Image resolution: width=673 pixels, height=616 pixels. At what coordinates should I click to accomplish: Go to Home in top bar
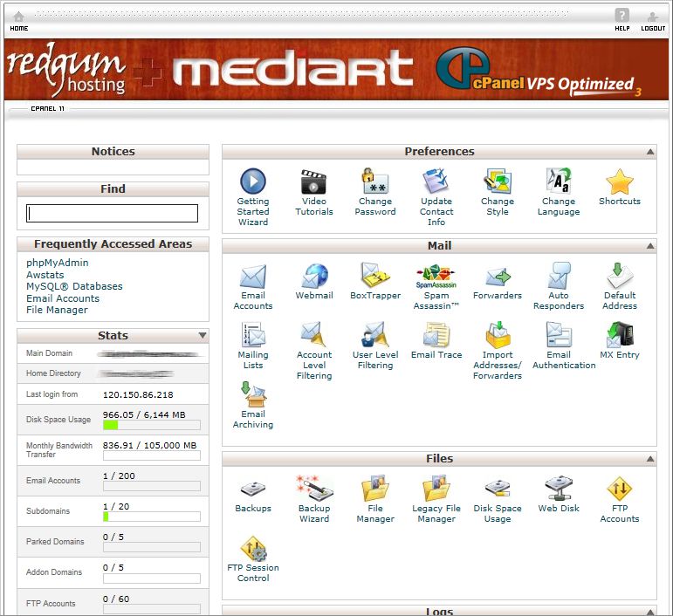(18, 20)
